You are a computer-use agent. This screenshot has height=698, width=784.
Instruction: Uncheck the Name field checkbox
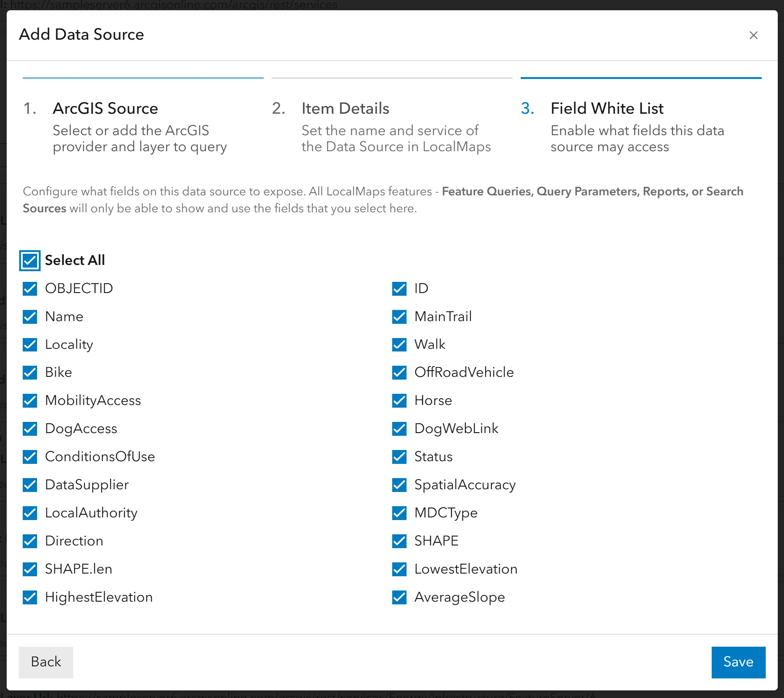pyautogui.click(x=30, y=317)
